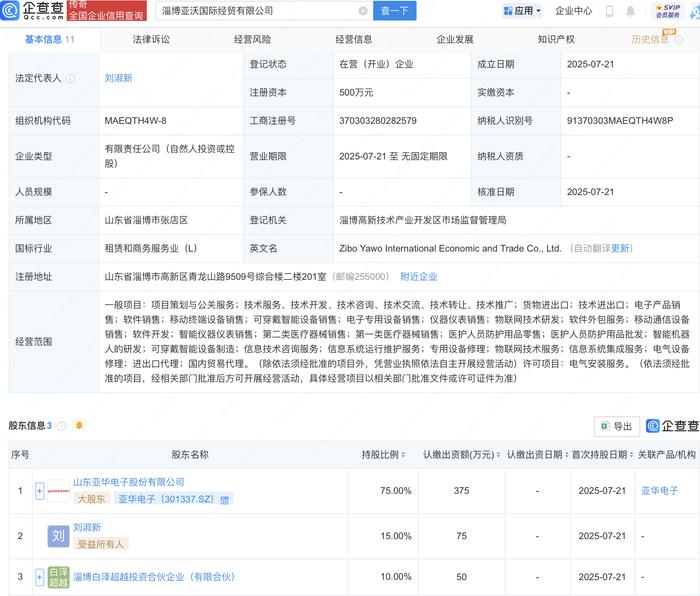Click the 刘 avatar for 刘淑新
Screen dimensions: 700x596
point(58,536)
